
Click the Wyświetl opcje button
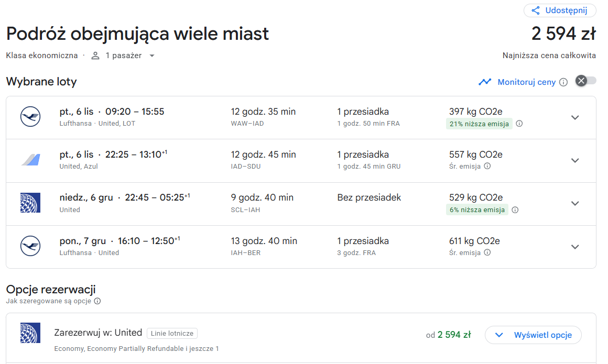click(533, 335)
